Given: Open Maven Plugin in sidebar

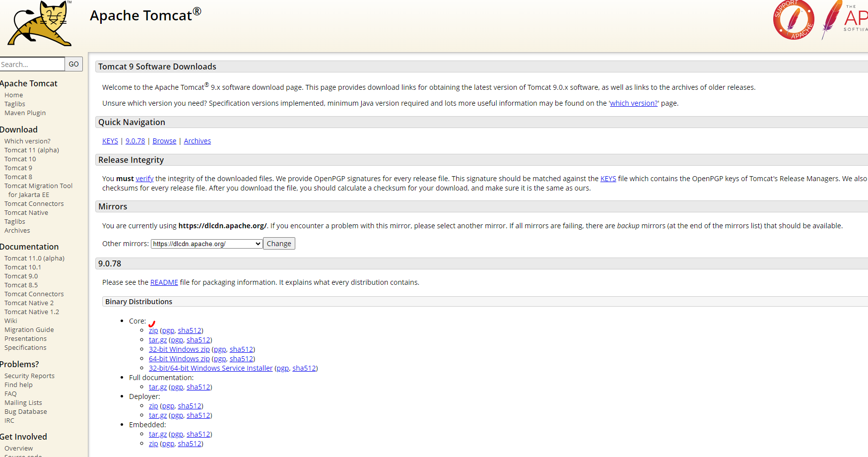Looking at the screenshot, I should 25,113.
